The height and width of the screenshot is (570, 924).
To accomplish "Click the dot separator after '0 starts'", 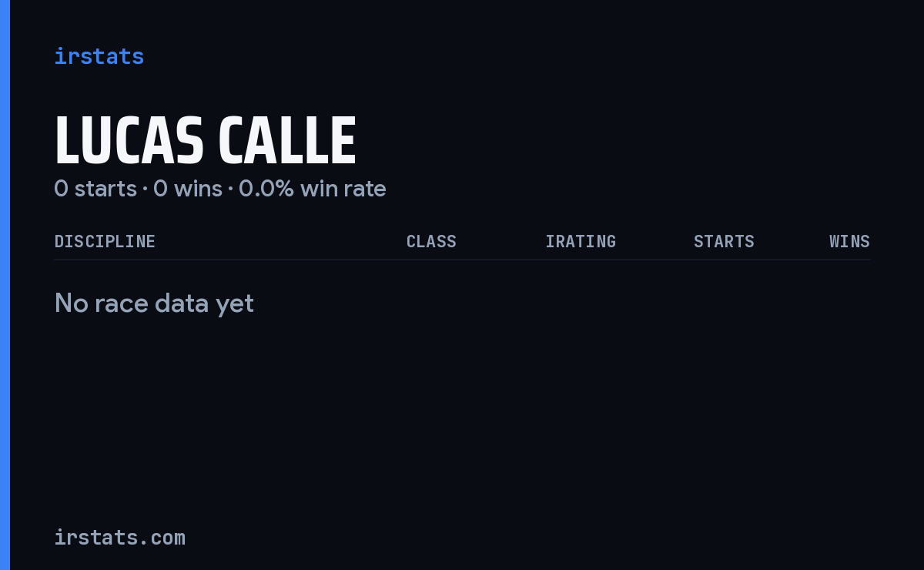I will pos(145,189).
